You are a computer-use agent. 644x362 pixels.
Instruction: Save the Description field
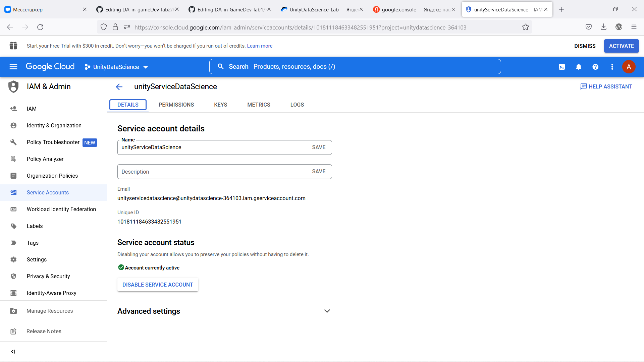[x=319, y=171]
